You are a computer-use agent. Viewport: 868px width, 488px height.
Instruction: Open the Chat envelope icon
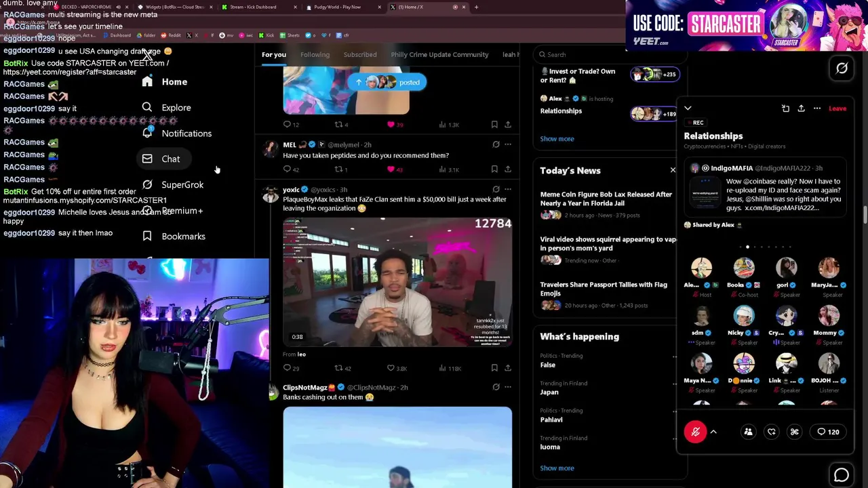(147, 159)
